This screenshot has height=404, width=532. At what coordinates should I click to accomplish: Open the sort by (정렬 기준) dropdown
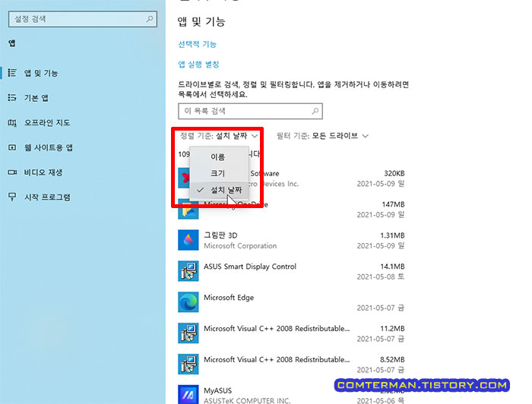[x=219, y=136]
